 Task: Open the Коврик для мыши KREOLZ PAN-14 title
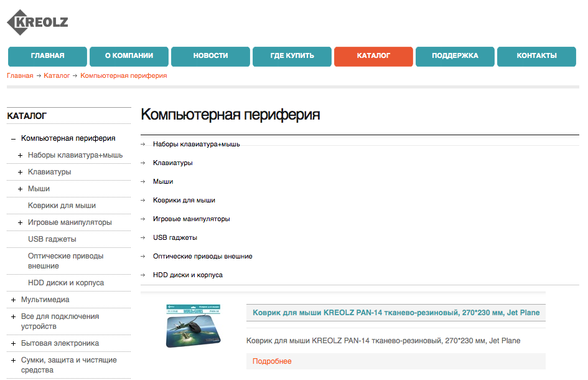tap(396, 313)
